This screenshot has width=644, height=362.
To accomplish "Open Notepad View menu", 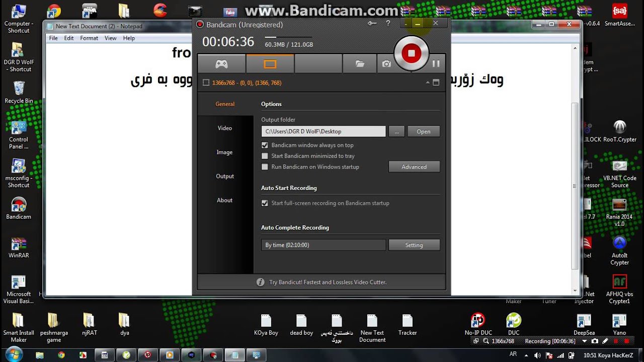I will click(x=111, y=38).
